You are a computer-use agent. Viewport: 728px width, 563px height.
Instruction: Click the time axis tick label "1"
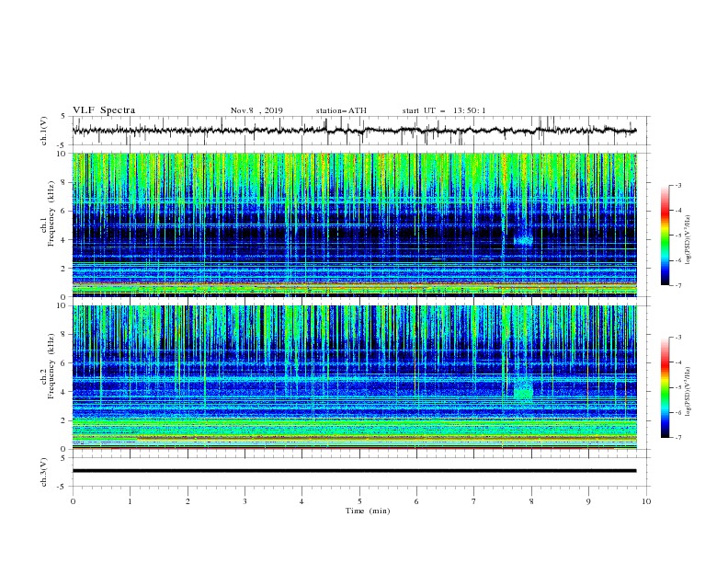[x=130, y=501]
